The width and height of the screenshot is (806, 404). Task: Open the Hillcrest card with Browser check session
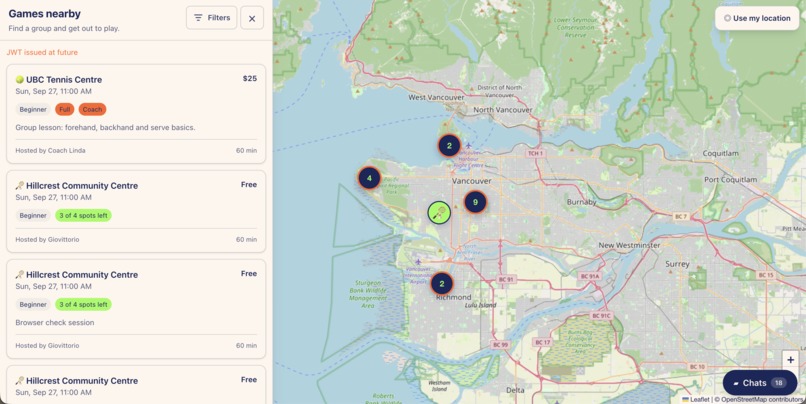tap(136, 309)
